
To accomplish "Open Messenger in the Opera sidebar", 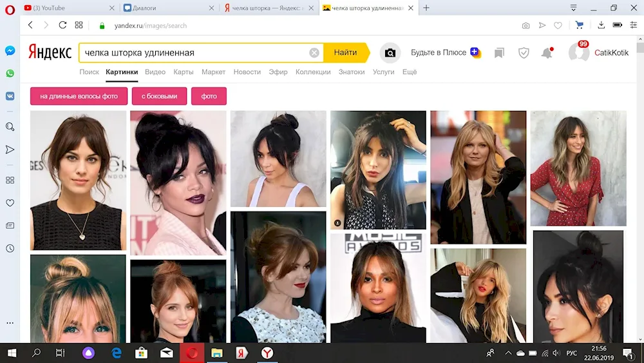I will click(x=10, y=51).
